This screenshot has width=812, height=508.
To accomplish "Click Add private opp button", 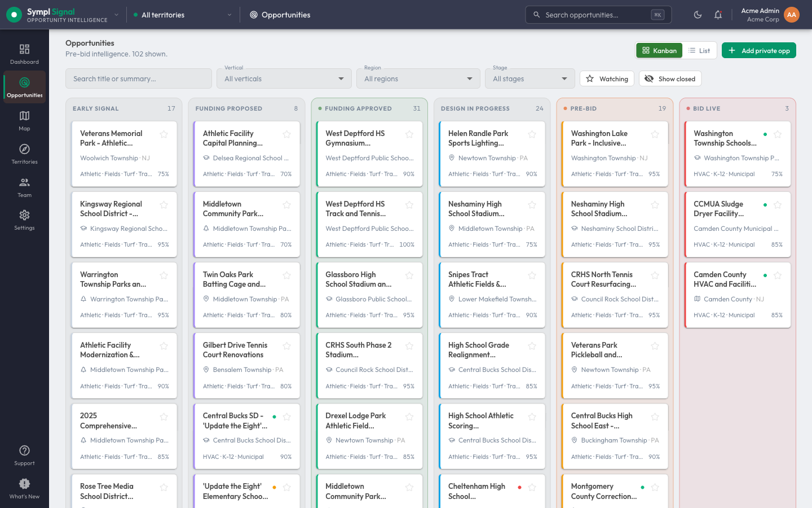I will [x=759, y=50].
